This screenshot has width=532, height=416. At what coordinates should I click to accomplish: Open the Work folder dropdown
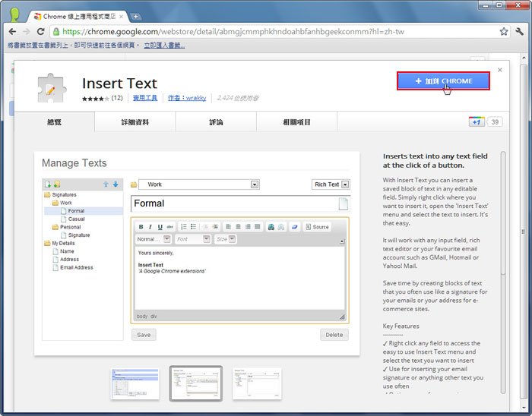pyautogui.click(x=199, y=184)
